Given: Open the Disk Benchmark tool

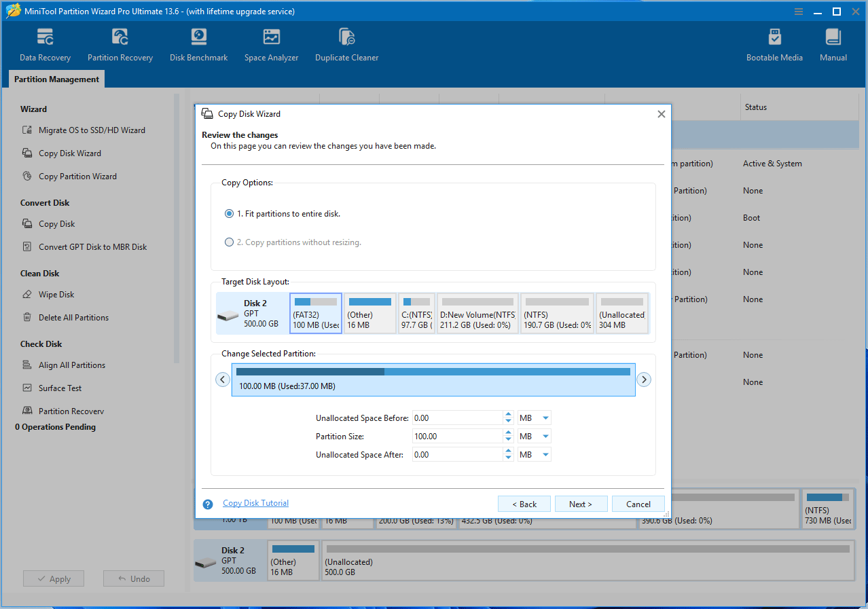Looking at the screenshot, I should (x=198, y=45).
